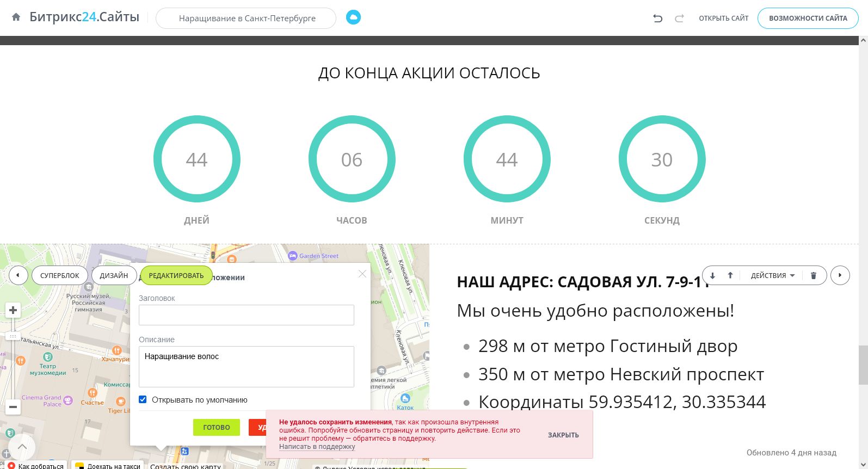
Task: Click the Хачапури restaurant marker
Action: [x=116, y=350]
